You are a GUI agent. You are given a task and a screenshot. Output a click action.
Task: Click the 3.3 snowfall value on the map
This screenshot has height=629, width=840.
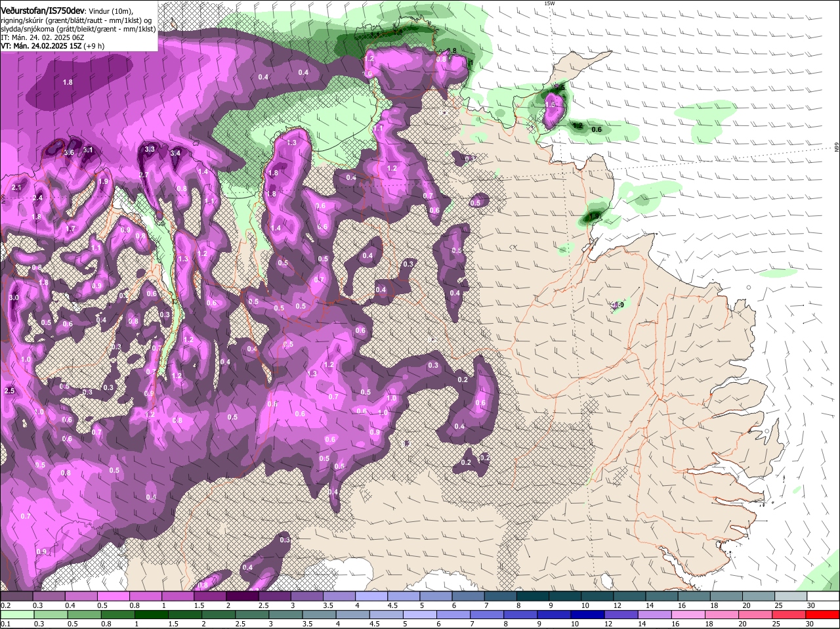click(150, 150)
